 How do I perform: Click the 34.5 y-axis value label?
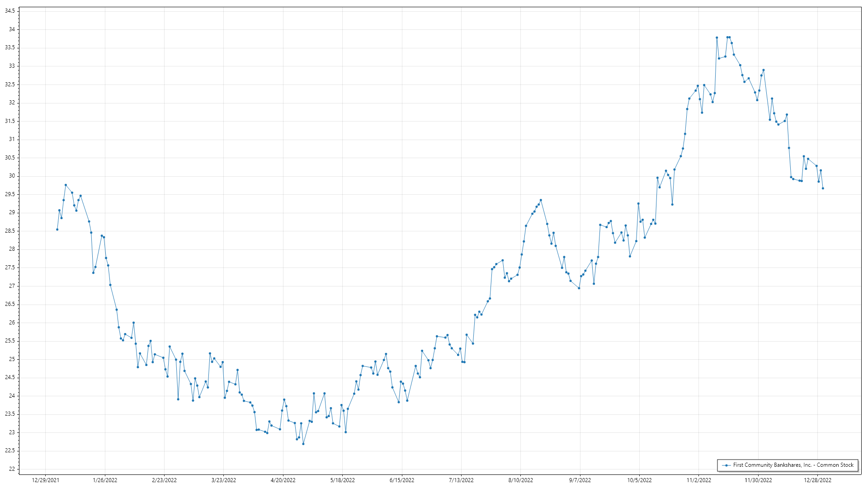click(x=10, y=11)
